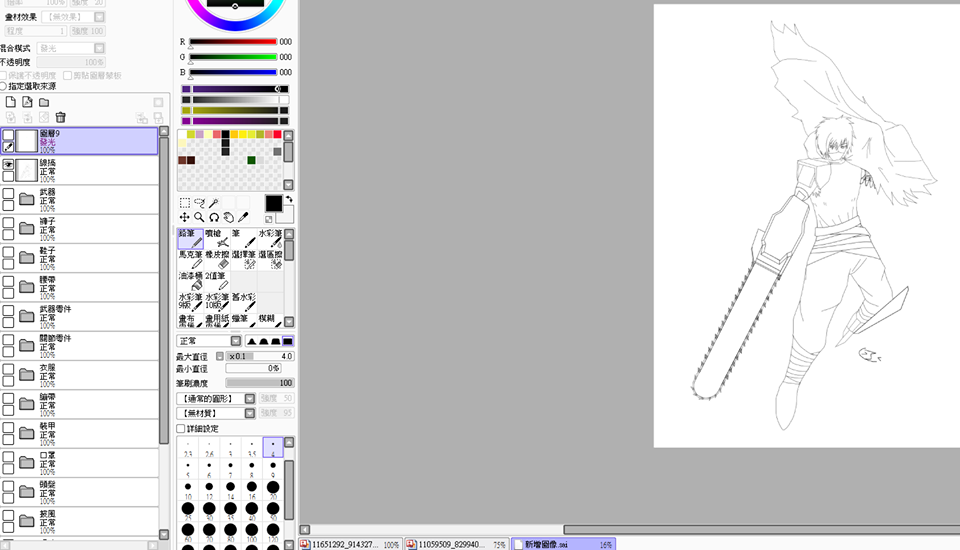The width and height of the screenshot is (960, 550).
Task: Click the black foreground color swatch
Action: click(x=274, y=203)
